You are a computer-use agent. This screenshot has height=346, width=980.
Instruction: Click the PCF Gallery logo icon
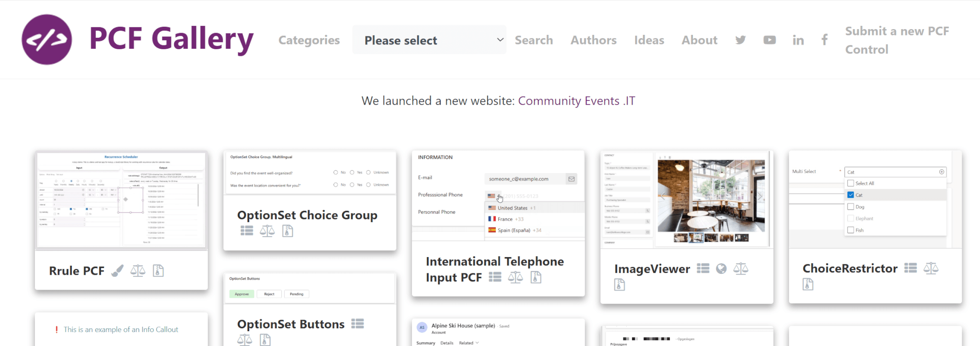point(47,40)
